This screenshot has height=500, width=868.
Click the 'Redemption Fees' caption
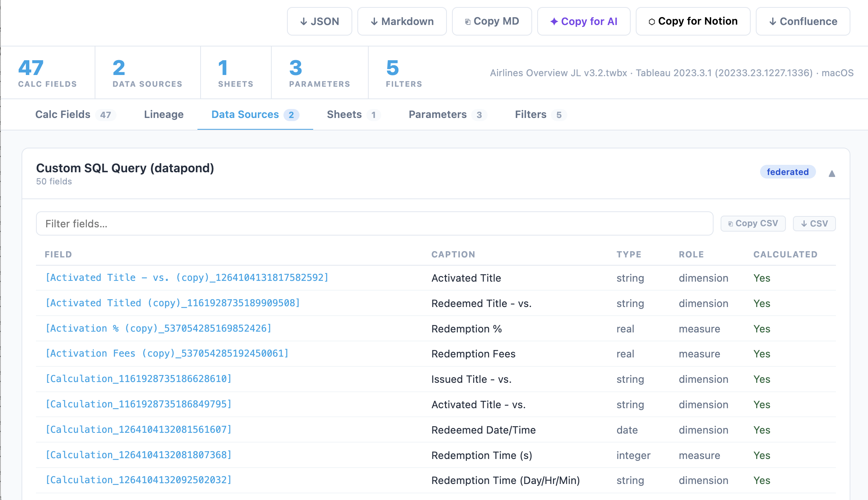473,354
